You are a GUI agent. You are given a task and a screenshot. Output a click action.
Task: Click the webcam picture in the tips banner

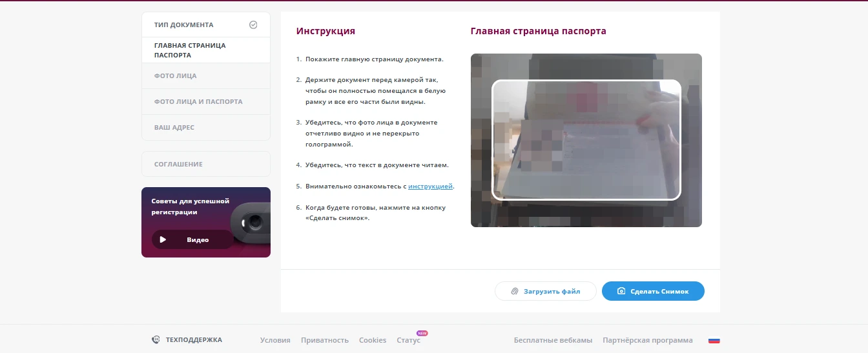pos(252,223)
